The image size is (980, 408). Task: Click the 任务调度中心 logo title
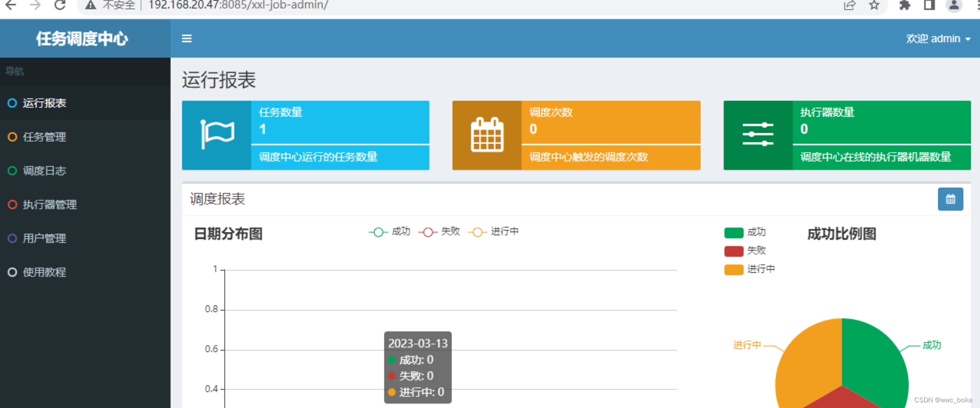coord(82,38)
